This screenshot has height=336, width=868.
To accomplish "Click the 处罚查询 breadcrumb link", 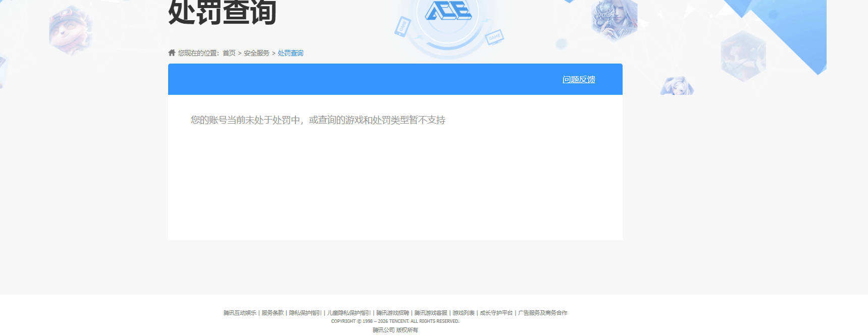I will click(x=290, y=53).
